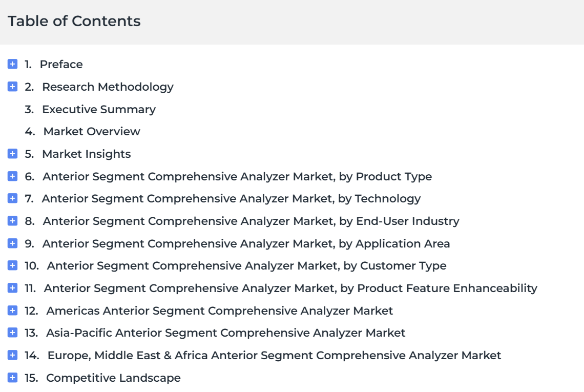
Task: Click plus icon beside by Customer Type
Action: tap(12, 265)
